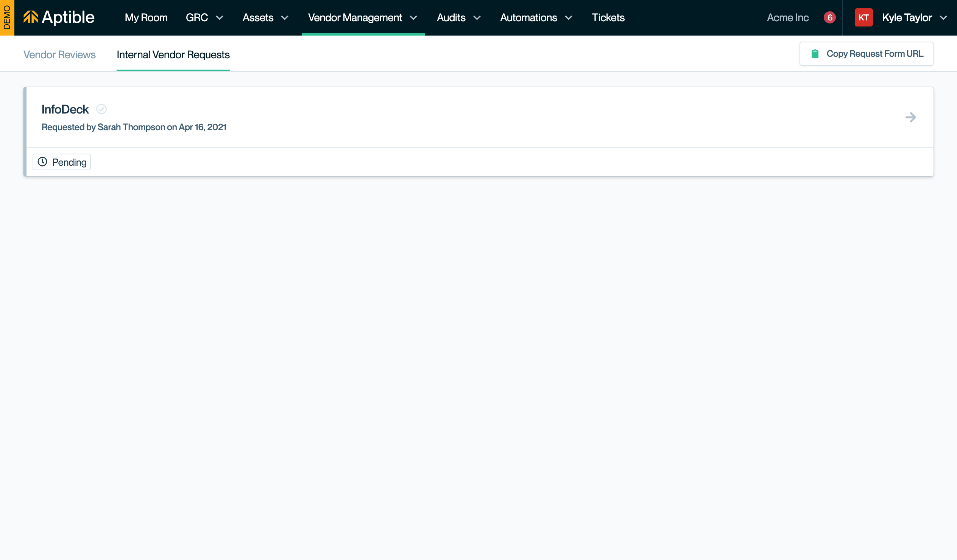
Task: Click the DEMO badge on left edge
Action: (x=7, y=17)
